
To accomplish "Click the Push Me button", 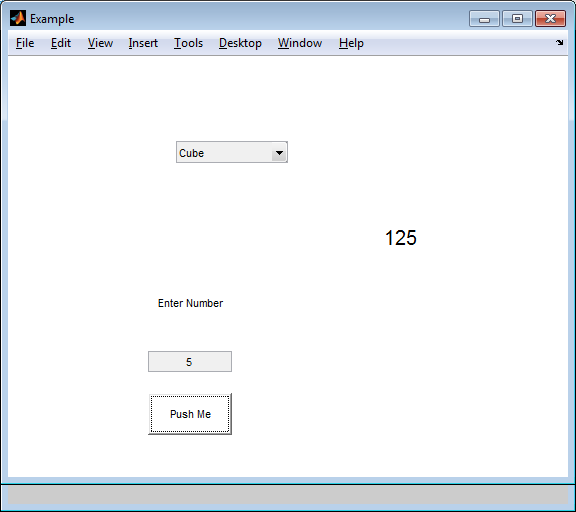I will 190,414.
